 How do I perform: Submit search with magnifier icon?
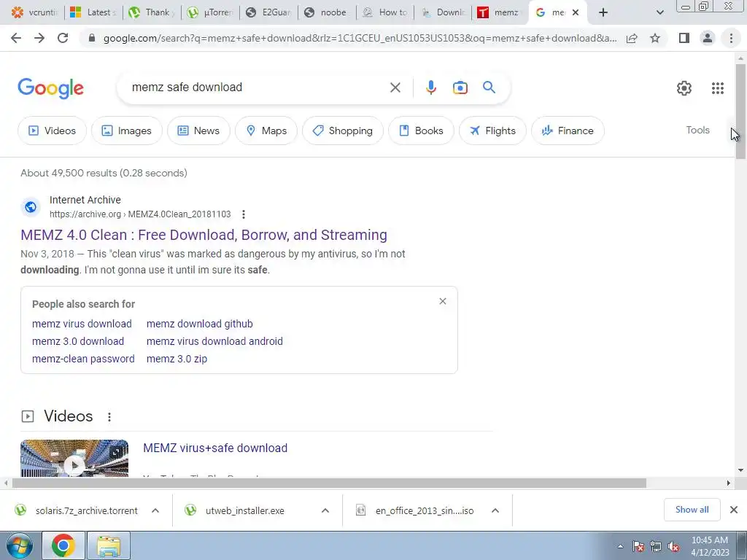(x=489, y=87)
